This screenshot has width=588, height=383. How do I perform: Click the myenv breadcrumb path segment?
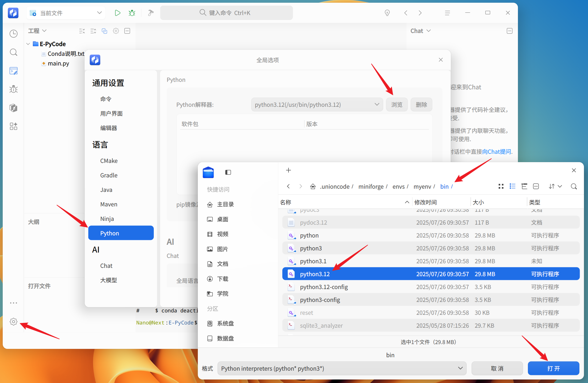(x=422, y=187)
